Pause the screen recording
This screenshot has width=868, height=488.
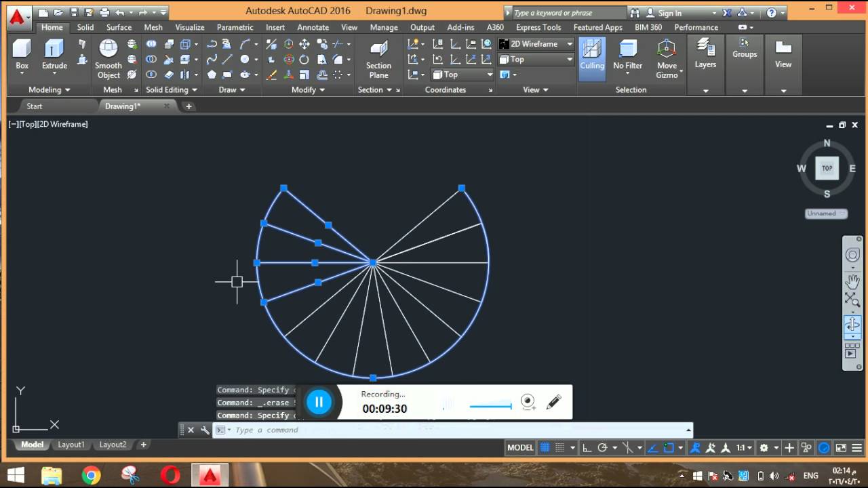tap(319, 402)
